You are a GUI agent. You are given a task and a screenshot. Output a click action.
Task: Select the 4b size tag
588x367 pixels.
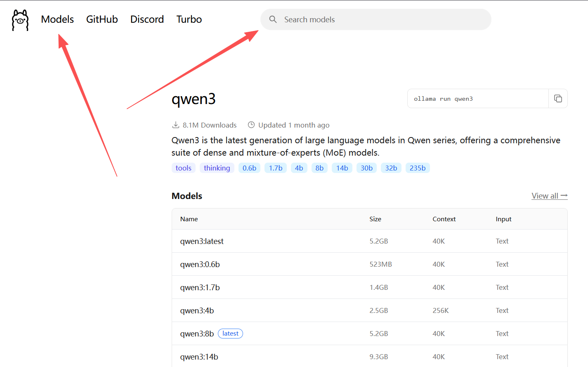(299, 168)
